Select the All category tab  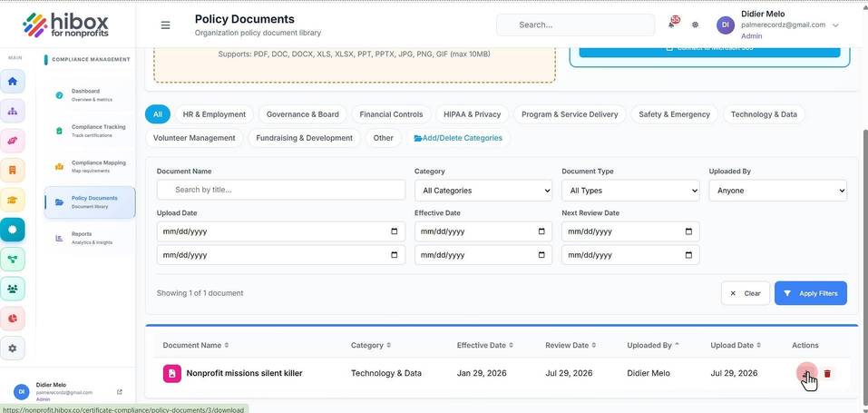coord(158,114)
